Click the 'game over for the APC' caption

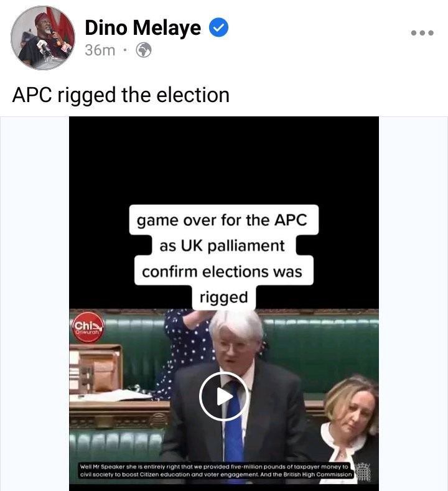click(223, 220)
